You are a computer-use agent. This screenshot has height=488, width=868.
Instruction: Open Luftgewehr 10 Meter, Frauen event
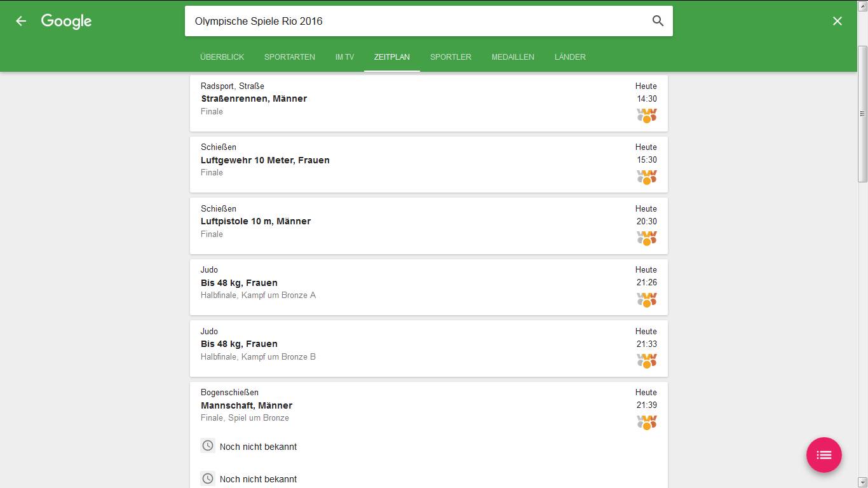coord(429,165)
